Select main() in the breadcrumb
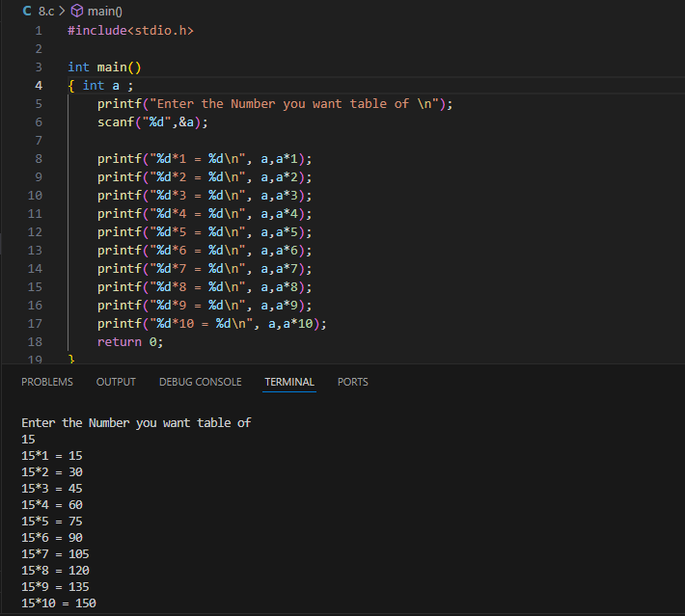Image resolution: width=685 pixels, height=616 pixels. click(105, 11)
